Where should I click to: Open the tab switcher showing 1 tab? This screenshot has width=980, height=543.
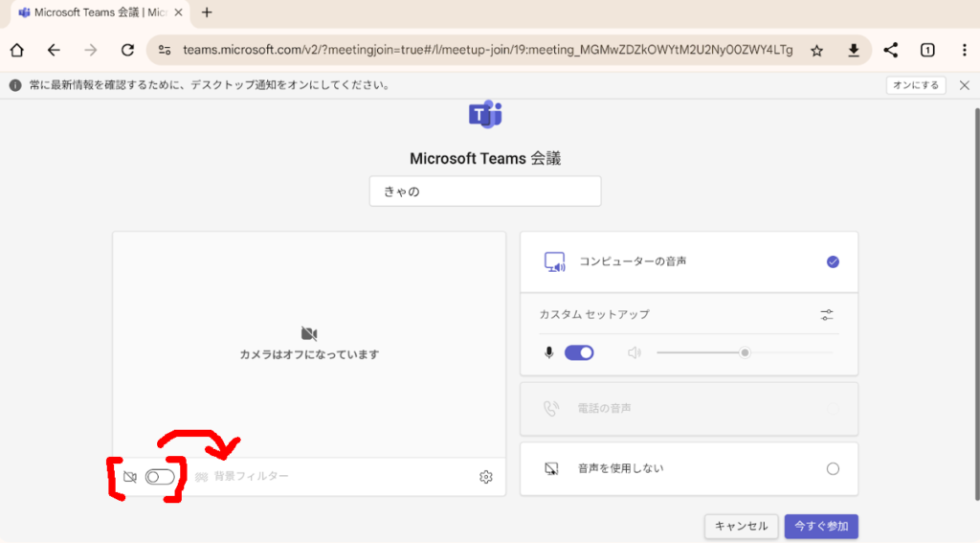(x=927, y=50)
